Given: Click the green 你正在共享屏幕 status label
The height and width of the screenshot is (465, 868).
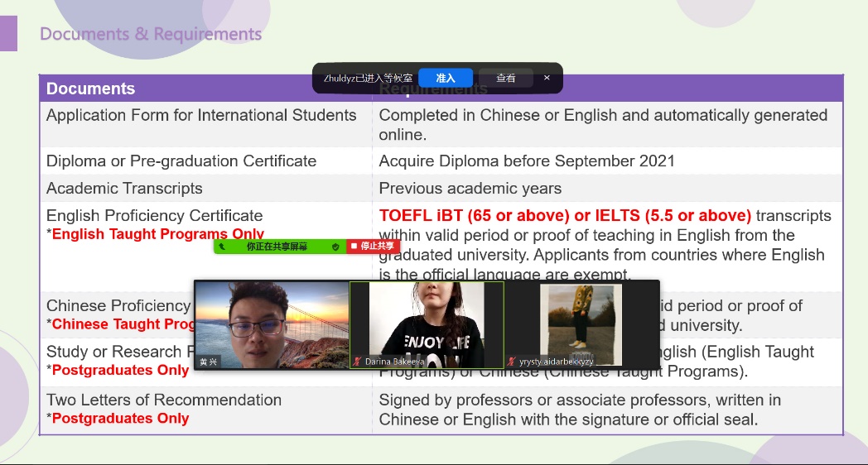Looking at the screenshot, I should coord(277,247).
